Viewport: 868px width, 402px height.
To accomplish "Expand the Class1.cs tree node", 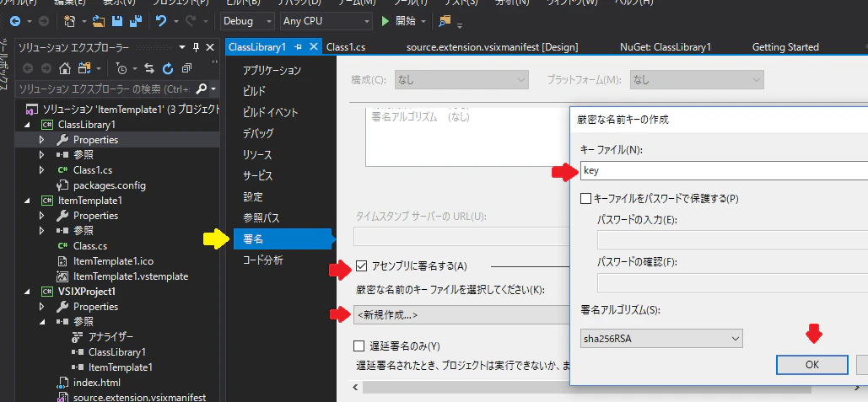I will click(42, 170).
